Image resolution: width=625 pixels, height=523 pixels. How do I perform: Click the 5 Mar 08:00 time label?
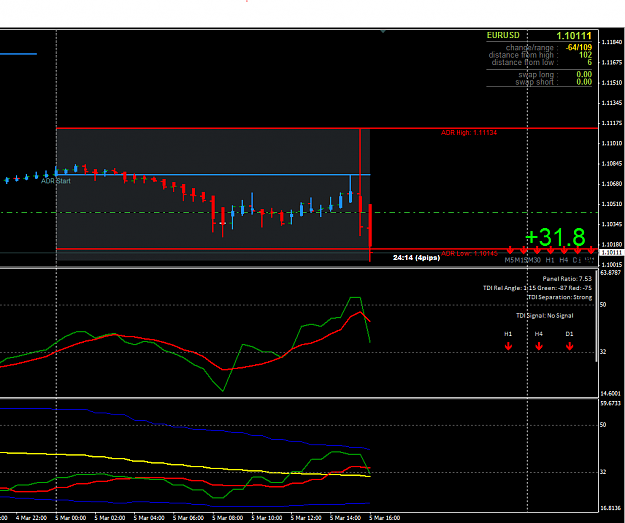pyautogui.click(x=228, y=518)
